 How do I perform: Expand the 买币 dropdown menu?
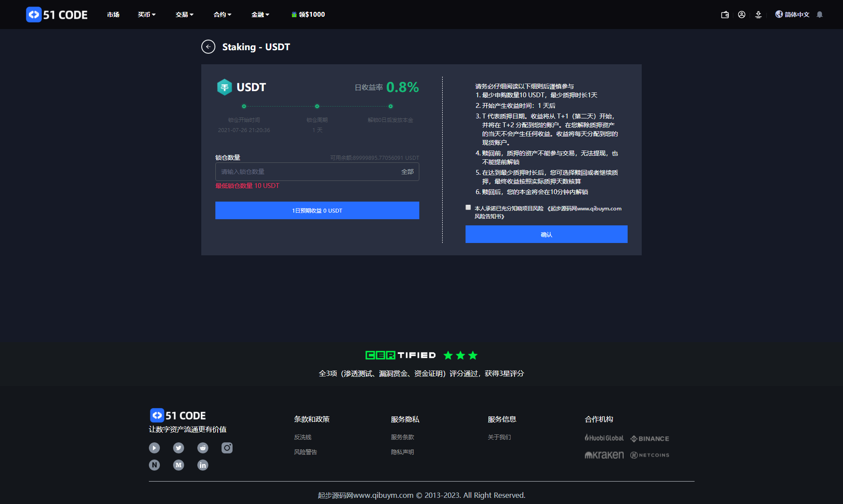pos(147,15)
